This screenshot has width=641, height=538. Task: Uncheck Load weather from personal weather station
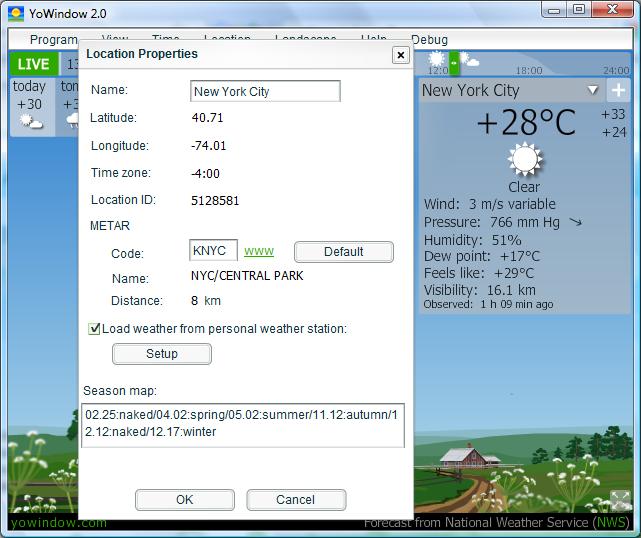click(x=95, y=329)
